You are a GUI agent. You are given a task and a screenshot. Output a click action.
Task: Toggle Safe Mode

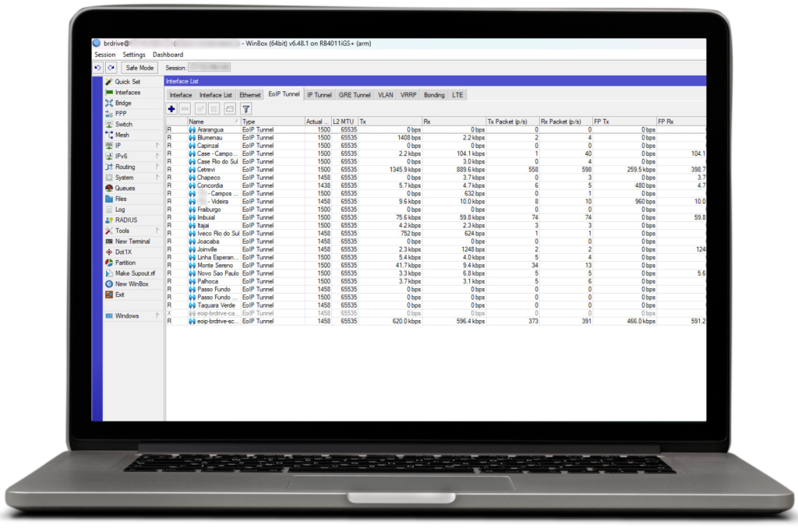(139, 68)
